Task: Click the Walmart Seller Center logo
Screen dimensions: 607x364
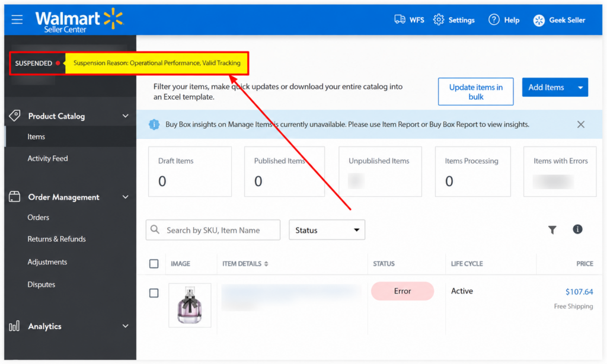Action: (79, 20)
